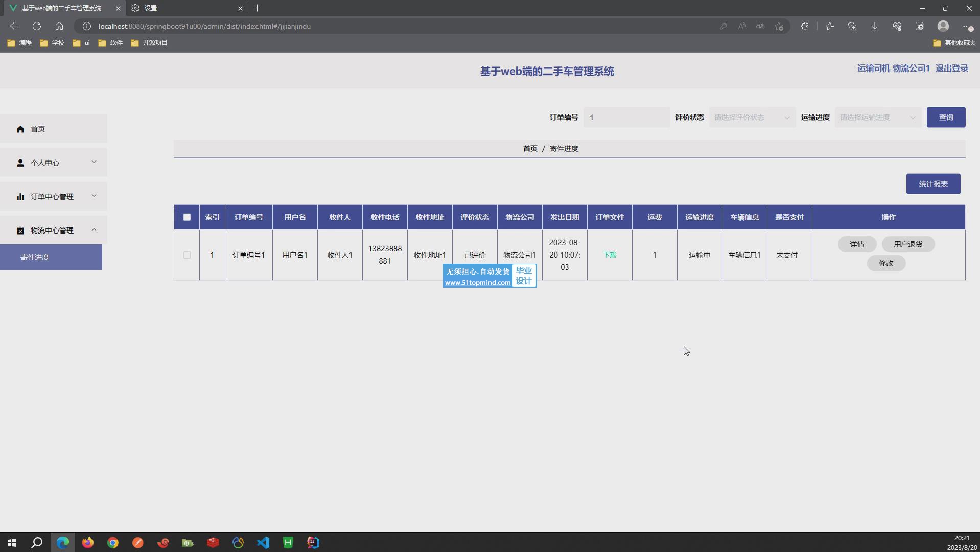Open browser extensions puzzle icon
Viewport: 980px width, 552px height.
805,26
